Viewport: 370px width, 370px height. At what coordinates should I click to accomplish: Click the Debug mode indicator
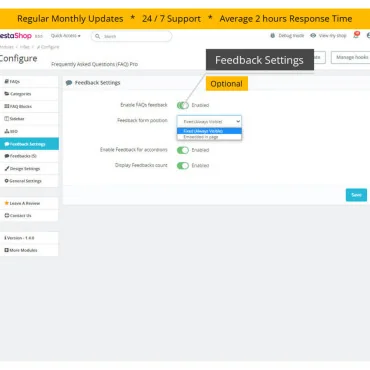pyautogui.click(x=287, y=36)
